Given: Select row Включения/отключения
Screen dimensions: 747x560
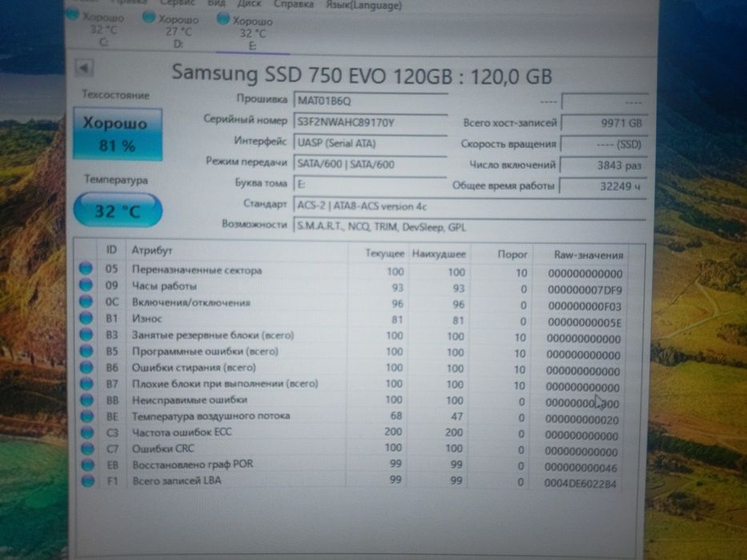Looking at the screenshot, I should tap(351, 303).
